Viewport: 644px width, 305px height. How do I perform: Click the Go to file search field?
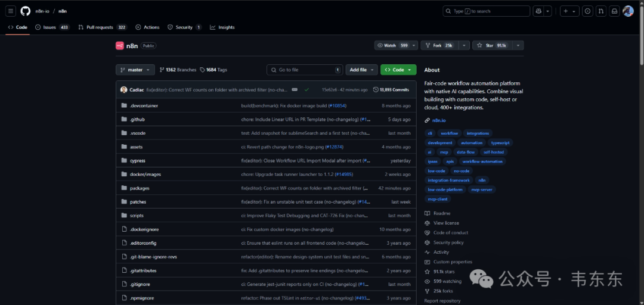coord(305,70)
